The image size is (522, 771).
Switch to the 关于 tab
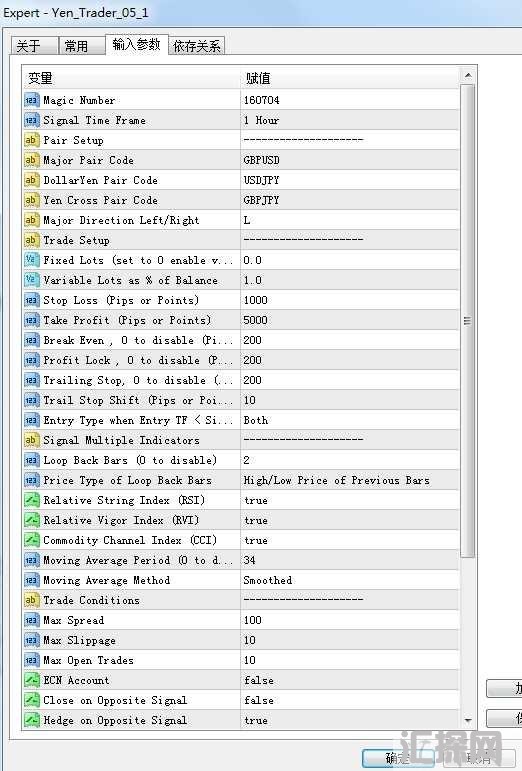point(34,46)
